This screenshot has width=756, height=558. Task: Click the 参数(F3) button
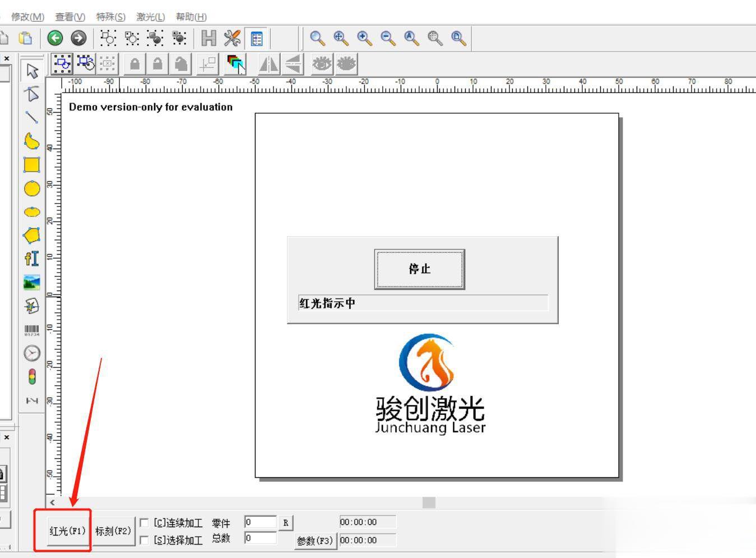point(315,541)
